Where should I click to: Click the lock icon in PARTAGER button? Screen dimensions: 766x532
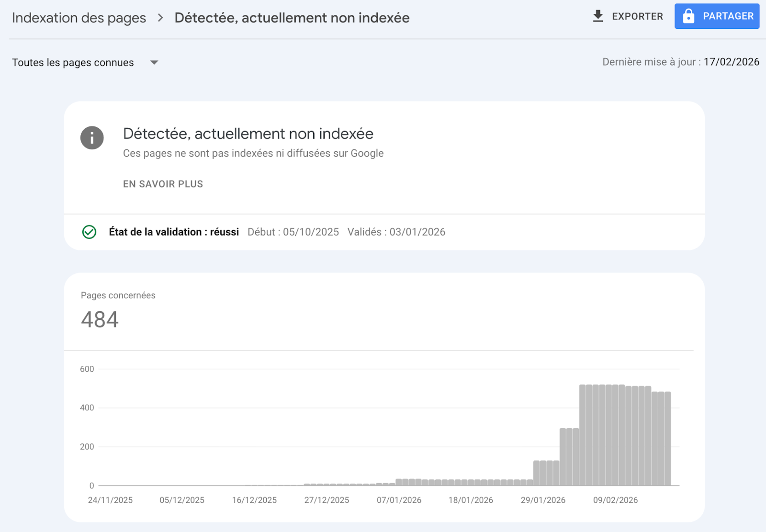[688, 16]
